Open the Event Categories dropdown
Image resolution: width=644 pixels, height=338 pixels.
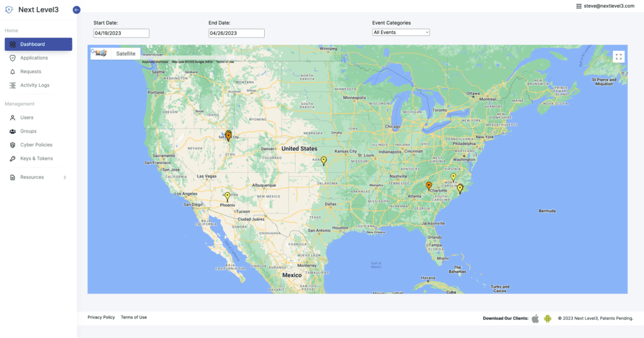point(401,33)
